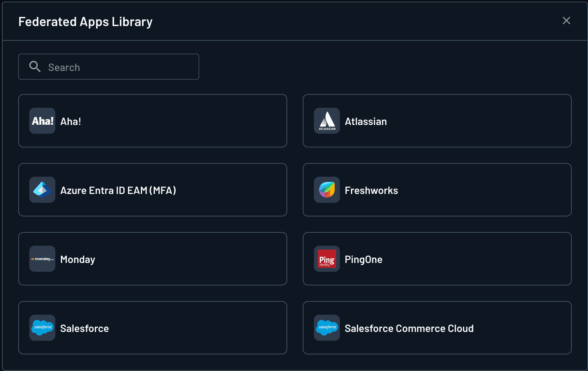Click the monday.com logo icon

pos(42,259)
